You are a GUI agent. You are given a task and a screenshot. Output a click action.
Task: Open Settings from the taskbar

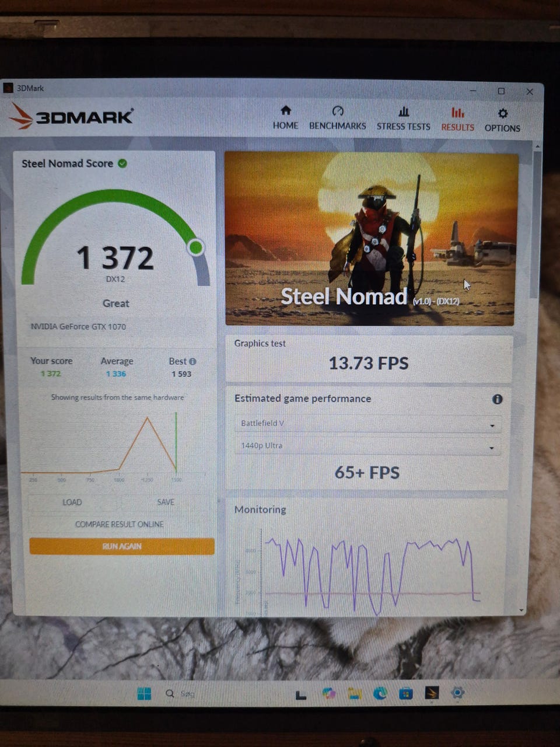(458, 693)
